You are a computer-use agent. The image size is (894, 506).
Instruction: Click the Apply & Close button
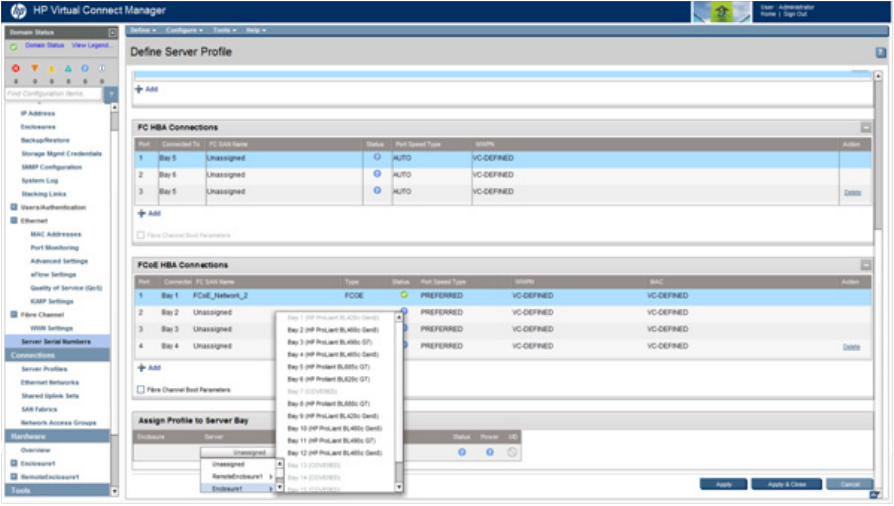(787, 484)
